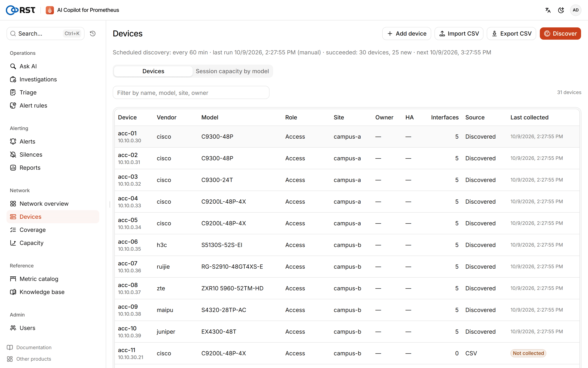Select the Devices tab
The height and width of the screenshot is (368, 588).
153,71
